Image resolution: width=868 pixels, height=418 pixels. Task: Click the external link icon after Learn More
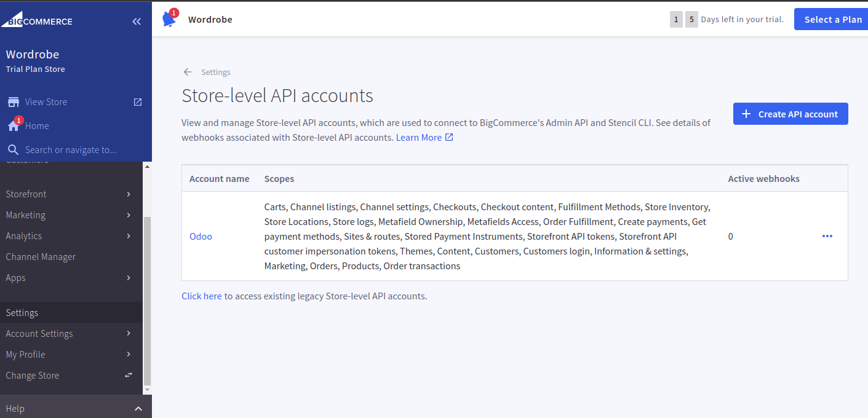pos(449,137)
